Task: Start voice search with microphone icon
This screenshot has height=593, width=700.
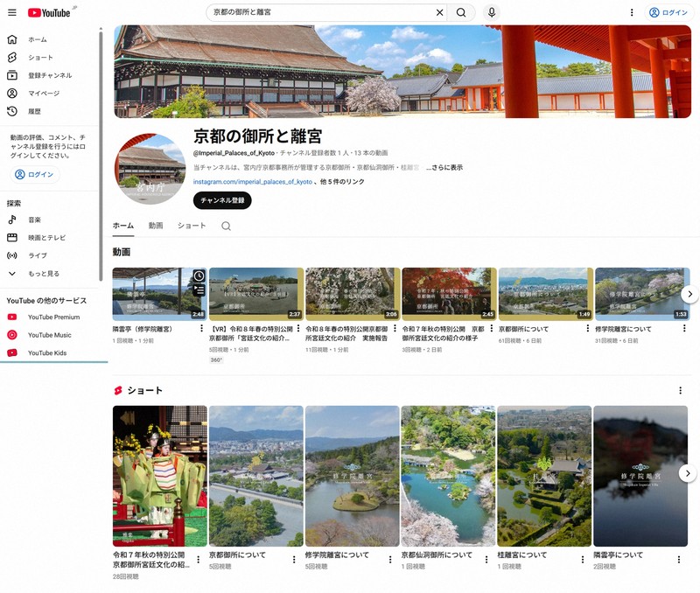Action: pyautogui.click(x=492, y=12)
